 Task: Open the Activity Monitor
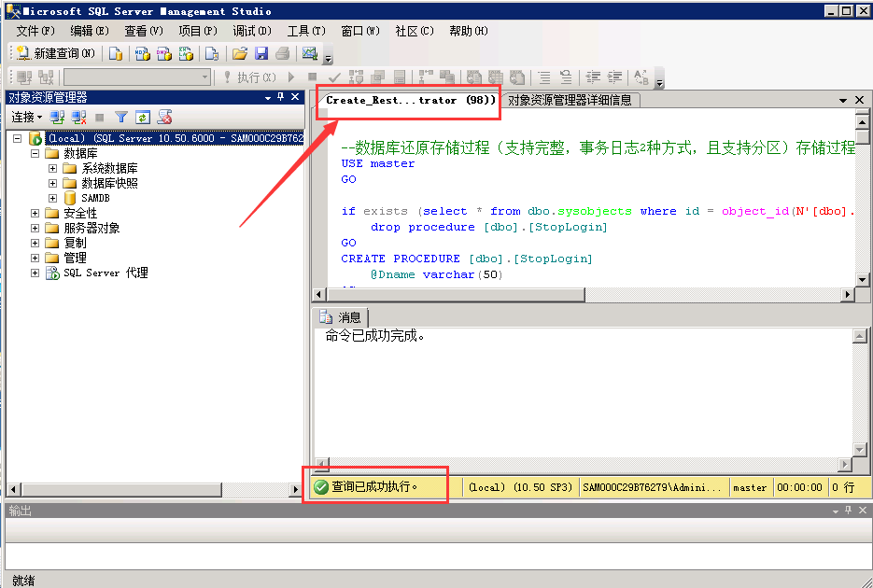310,53
